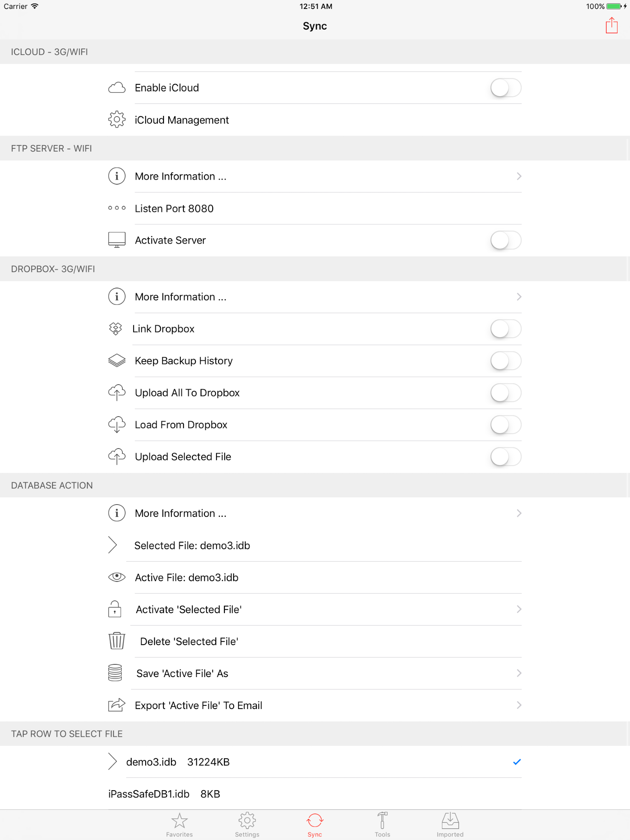Image resolution: width=630 pixels, height=840 pixels.
Task: Tap the Export 'Active File' email icon
Action: [117, 705]
